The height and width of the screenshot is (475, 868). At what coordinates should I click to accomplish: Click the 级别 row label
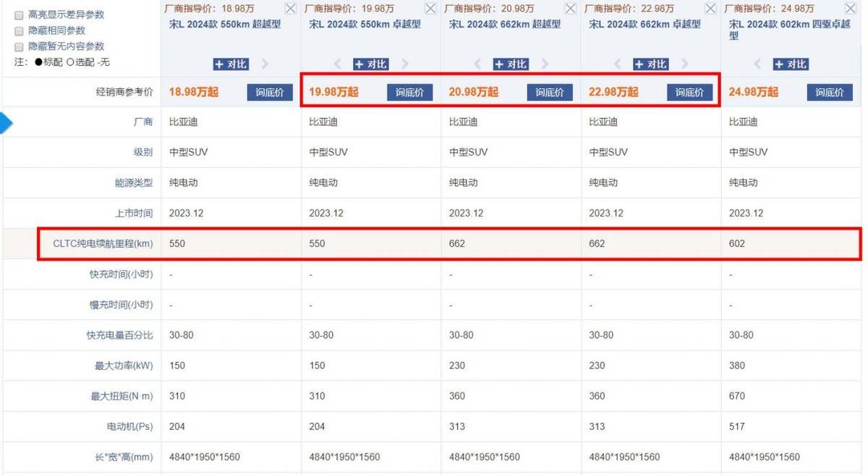(x=143, y=152)
